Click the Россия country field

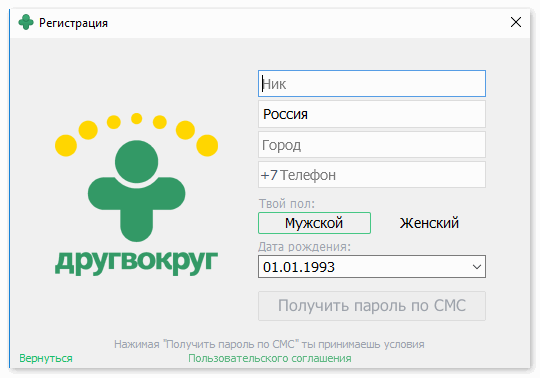pos(372,114)
